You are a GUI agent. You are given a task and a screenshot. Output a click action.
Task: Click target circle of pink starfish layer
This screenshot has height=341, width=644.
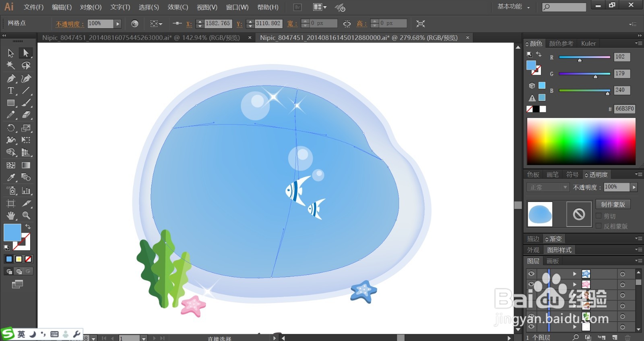pyautogui.click(x=623, y=285)
